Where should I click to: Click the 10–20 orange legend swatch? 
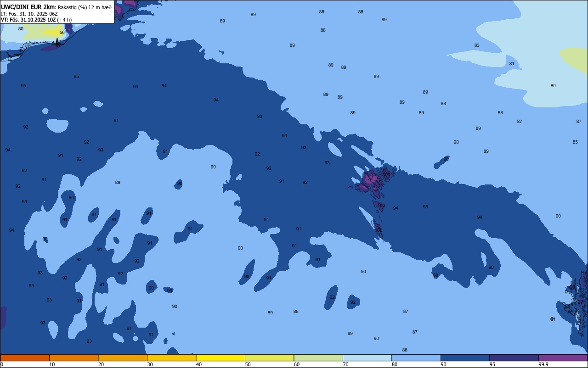(73, 357)
